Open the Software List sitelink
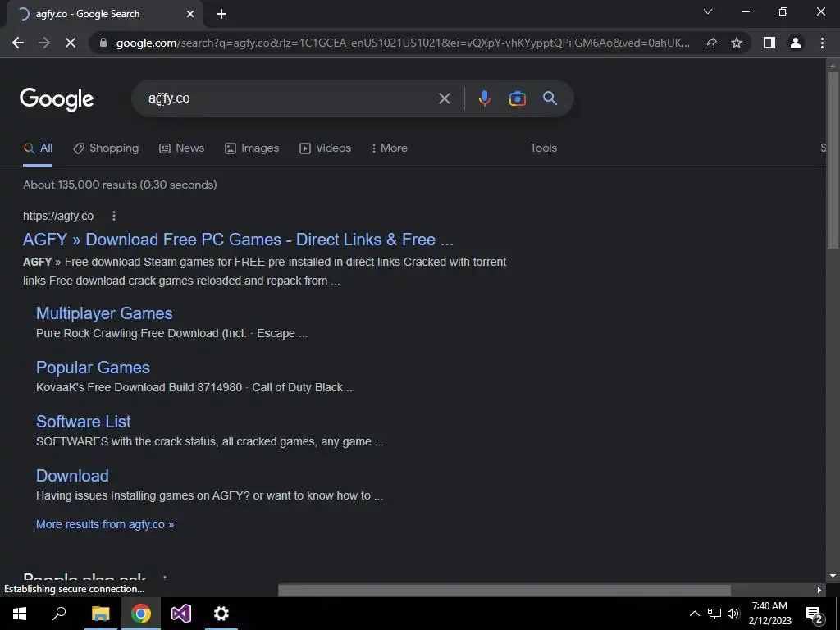The image size is (840, 630). point(83,422)
